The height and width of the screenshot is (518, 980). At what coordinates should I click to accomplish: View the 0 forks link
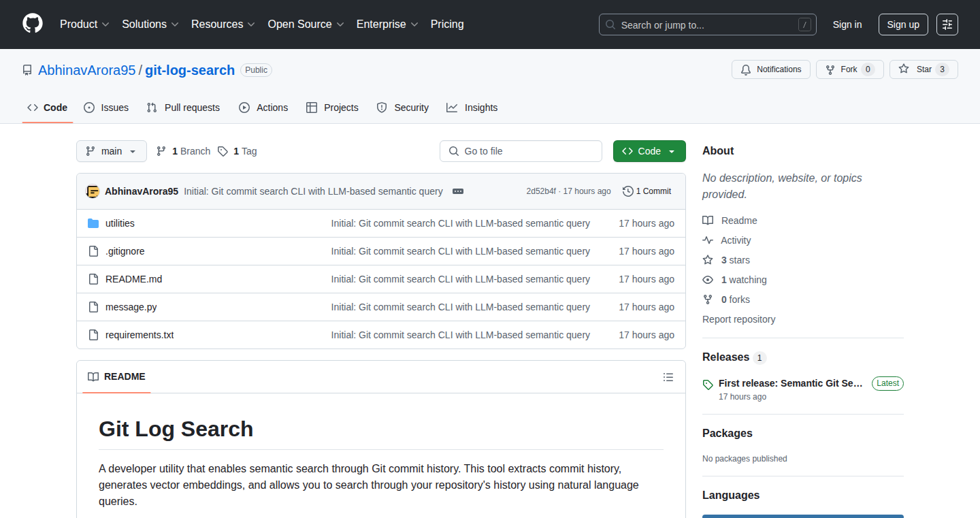(x=726, y=300)
